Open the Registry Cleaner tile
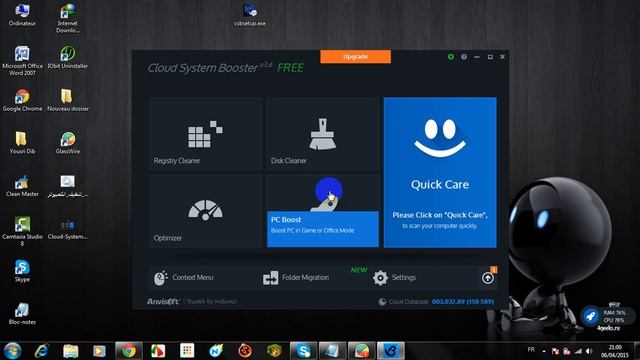This screenshot has height=360, width=640. click(205, 133)
